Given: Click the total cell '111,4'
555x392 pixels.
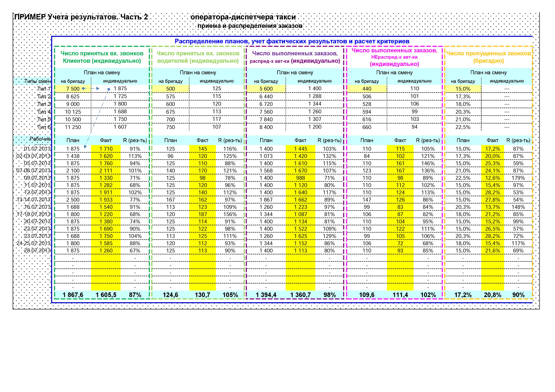Looking at the screenshot, I should coord(400,295).
